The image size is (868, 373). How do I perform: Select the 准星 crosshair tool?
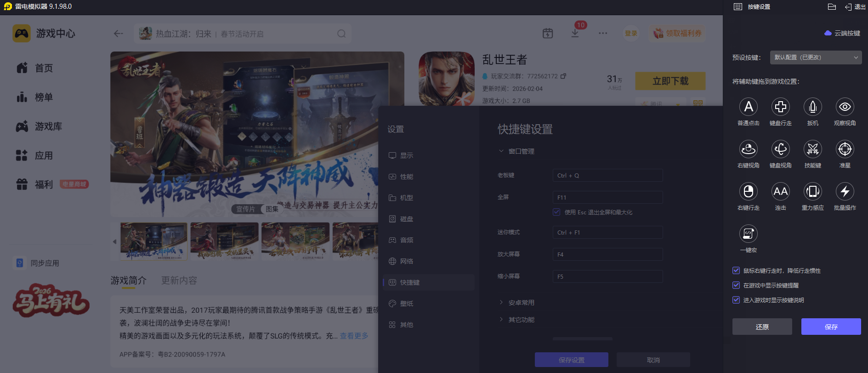(x=845, y=149)
